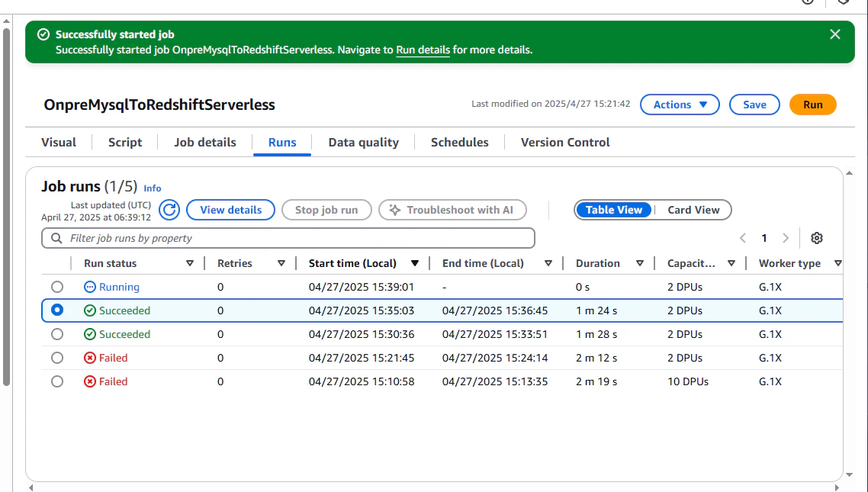The height and width of the screenshot is (492, 868).
Task: Click the page number 1
Action: click(x=764, y=238)
